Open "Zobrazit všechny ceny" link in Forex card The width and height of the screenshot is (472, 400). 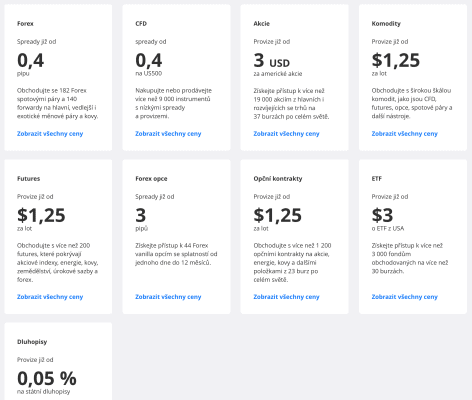click(x=50, y=134)
